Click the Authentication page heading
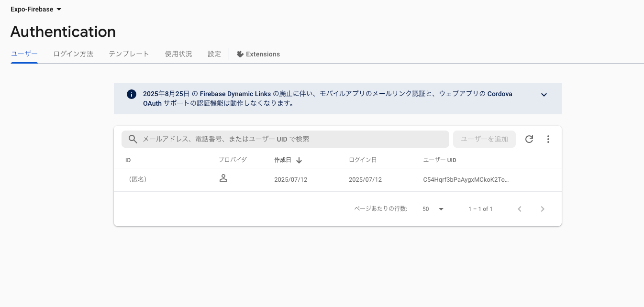The width and height of the screenshot is (644, 307). (63, 32)
